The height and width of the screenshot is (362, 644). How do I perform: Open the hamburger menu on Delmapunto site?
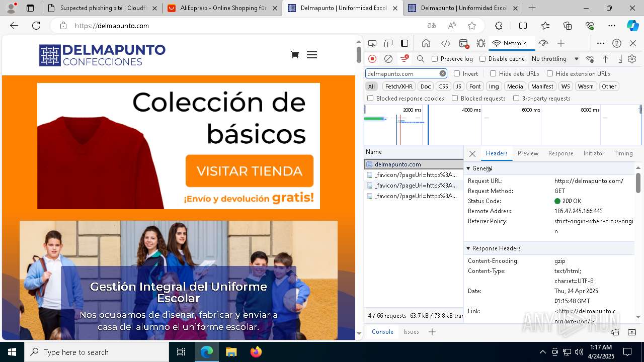312,55
